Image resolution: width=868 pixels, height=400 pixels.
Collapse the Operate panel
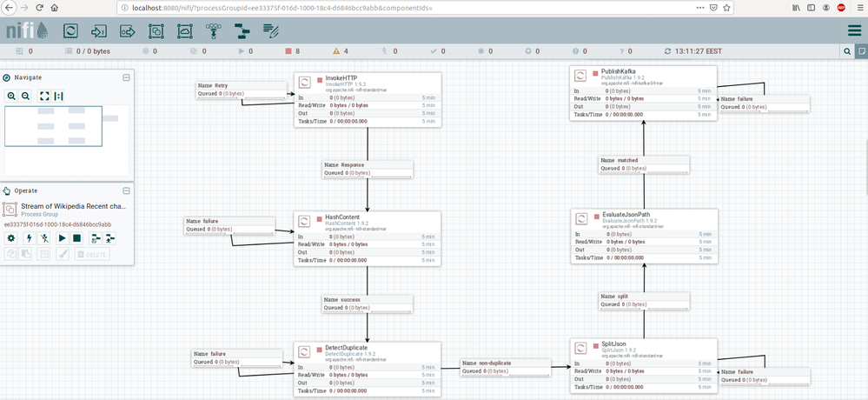pos(126,190)
